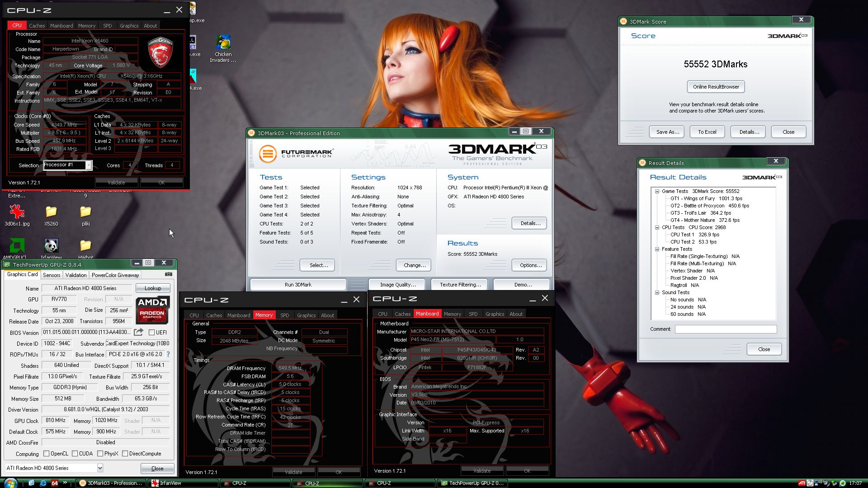Click into the Comment field in Result Details

click(x=726, y=329)
